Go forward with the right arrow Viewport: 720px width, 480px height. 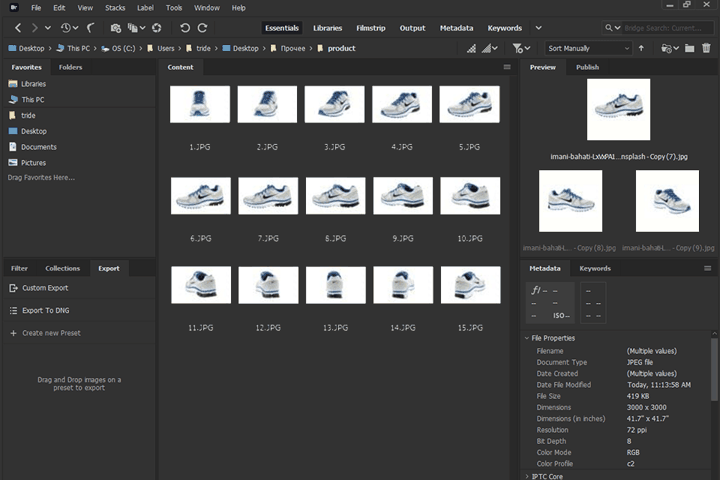(x=34, y=28)
